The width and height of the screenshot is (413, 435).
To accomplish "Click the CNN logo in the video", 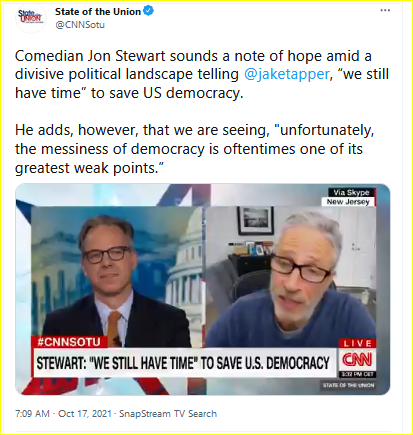I will 357,360.
